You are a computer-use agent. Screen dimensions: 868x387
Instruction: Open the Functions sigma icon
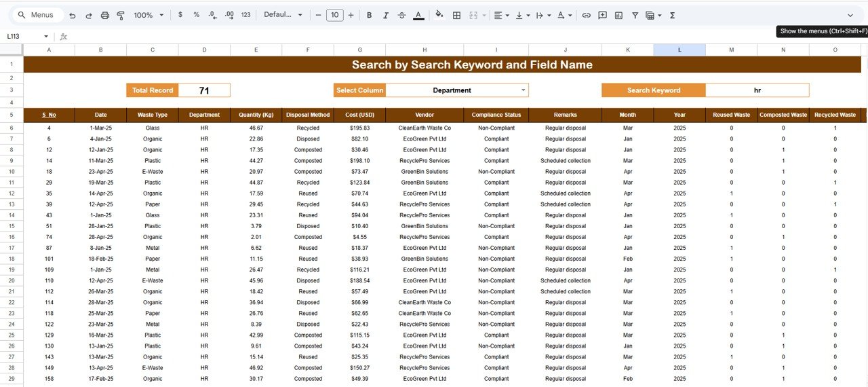click(672, 15)
